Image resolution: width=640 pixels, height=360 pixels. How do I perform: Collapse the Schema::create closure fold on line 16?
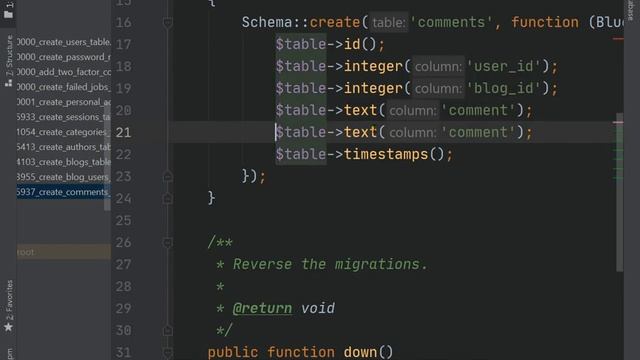[167, 23]
